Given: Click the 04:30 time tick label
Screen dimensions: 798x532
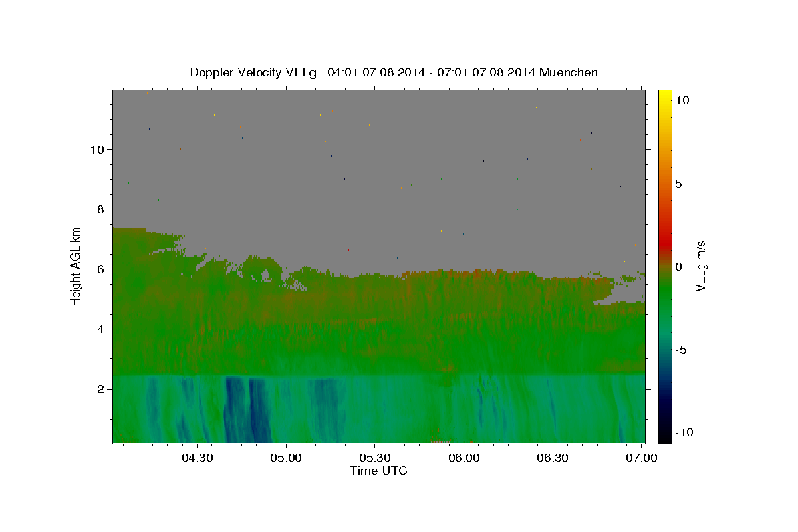Looking at the screenshot, I should coord(198,458).
